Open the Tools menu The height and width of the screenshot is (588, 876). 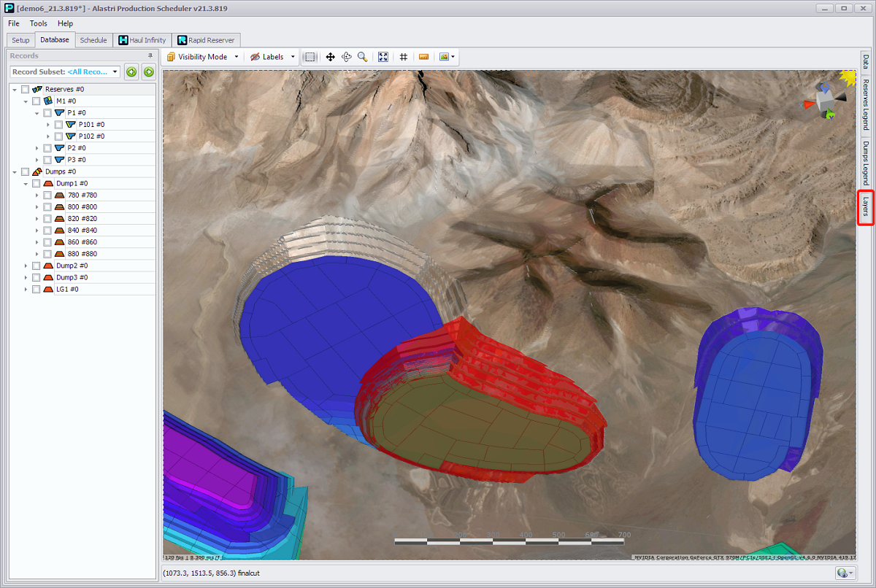(38, 23)
